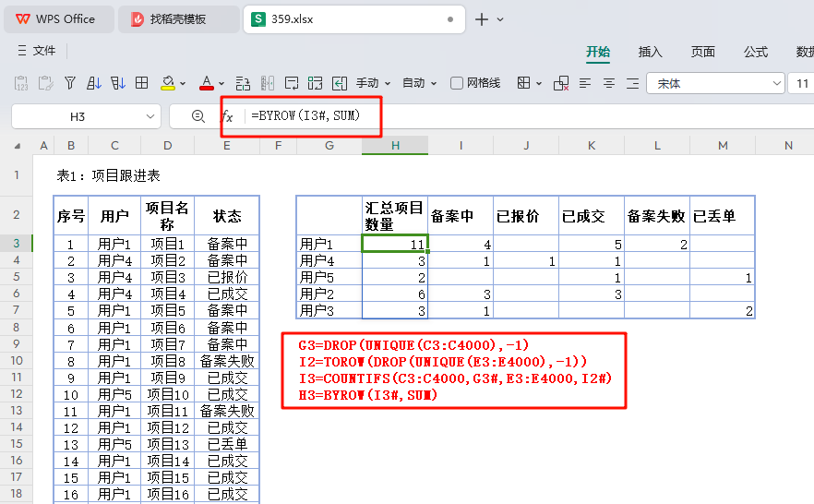Click the fx insert function icon
This screenshot has width=814, height=504.
click(x=227, y=116)
